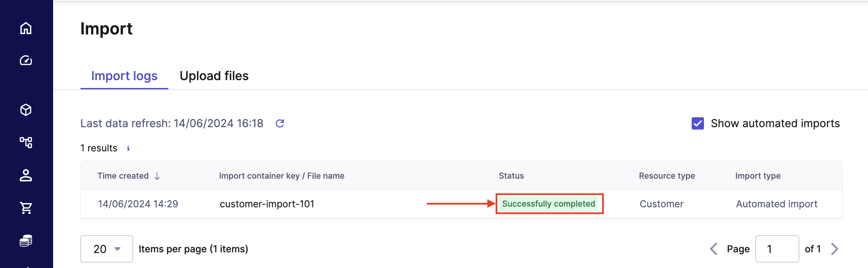Open the items per page dropdown

[107, 249]
